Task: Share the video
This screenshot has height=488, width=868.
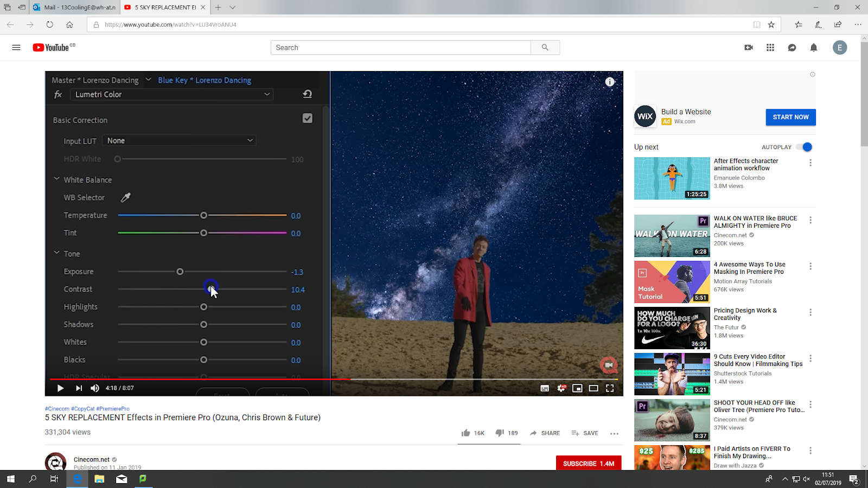Action: tap(545, 433)
